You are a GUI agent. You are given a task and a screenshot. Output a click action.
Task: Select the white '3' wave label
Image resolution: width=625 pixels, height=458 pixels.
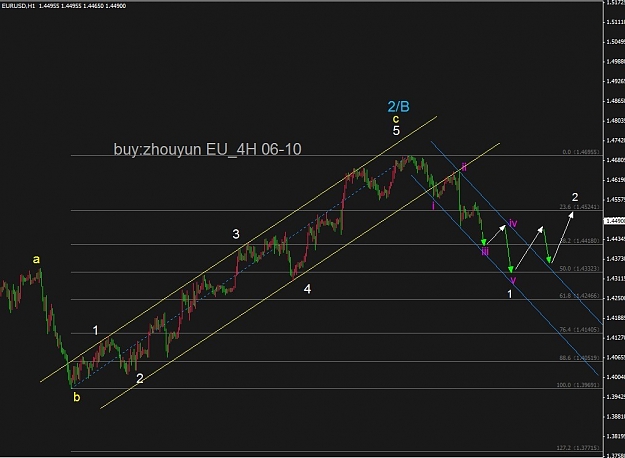236,234
